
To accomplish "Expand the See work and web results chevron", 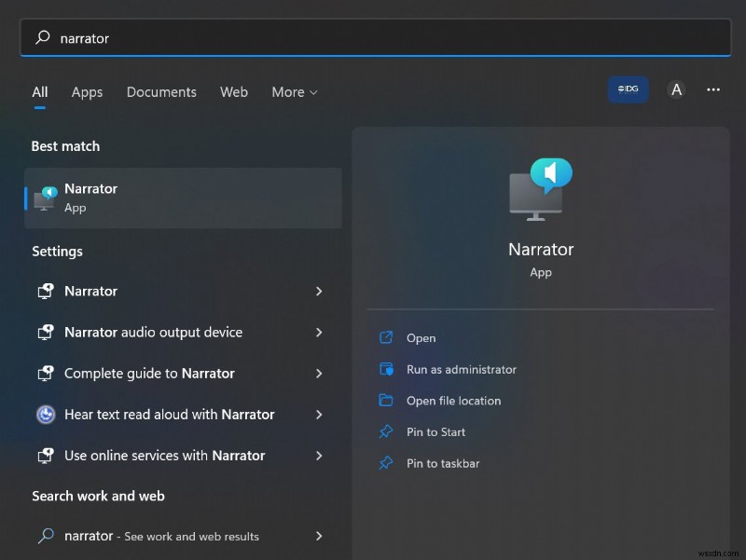I will (x=319, y=536).
